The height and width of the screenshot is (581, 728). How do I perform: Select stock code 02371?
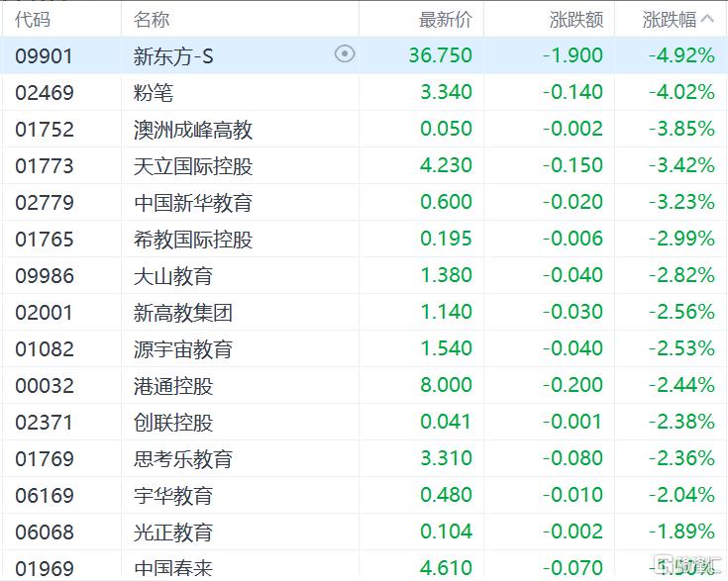point(45,423)
